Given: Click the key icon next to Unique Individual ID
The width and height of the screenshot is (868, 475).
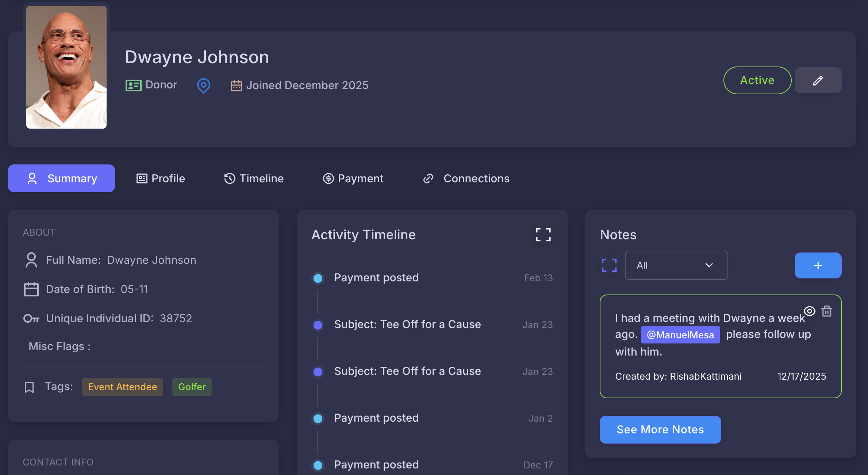Looking at the screenshot, I should click(x=31, y=319).
